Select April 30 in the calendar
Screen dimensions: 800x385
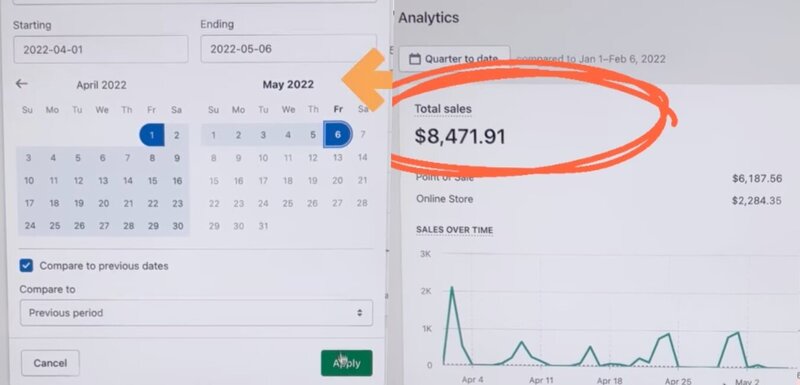pyautogui.click(x=177, y=226)
